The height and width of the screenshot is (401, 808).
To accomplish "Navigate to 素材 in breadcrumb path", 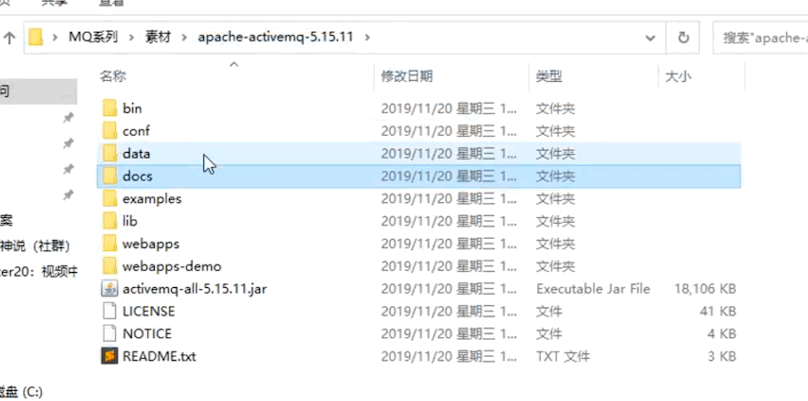I will click(x=159, y=38).
